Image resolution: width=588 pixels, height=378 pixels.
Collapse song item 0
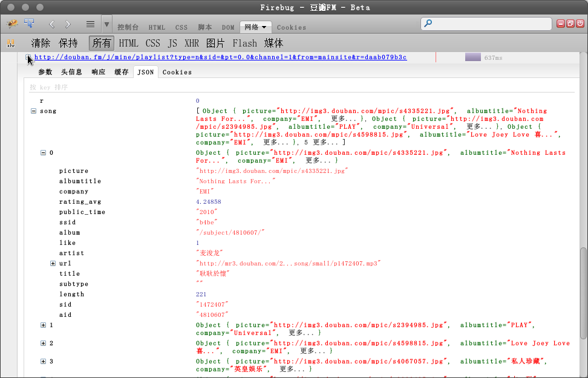(x=43, y=152)
